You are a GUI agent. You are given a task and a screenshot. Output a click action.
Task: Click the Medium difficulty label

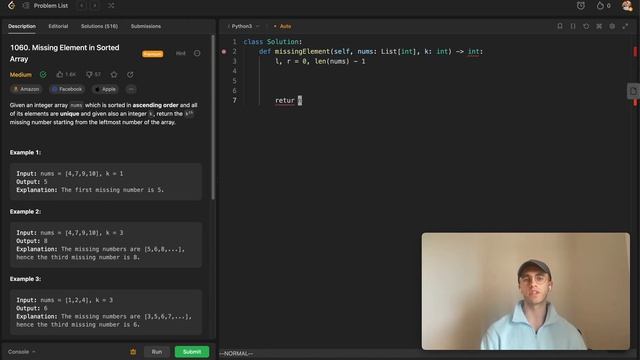click(x=21, y=75)
